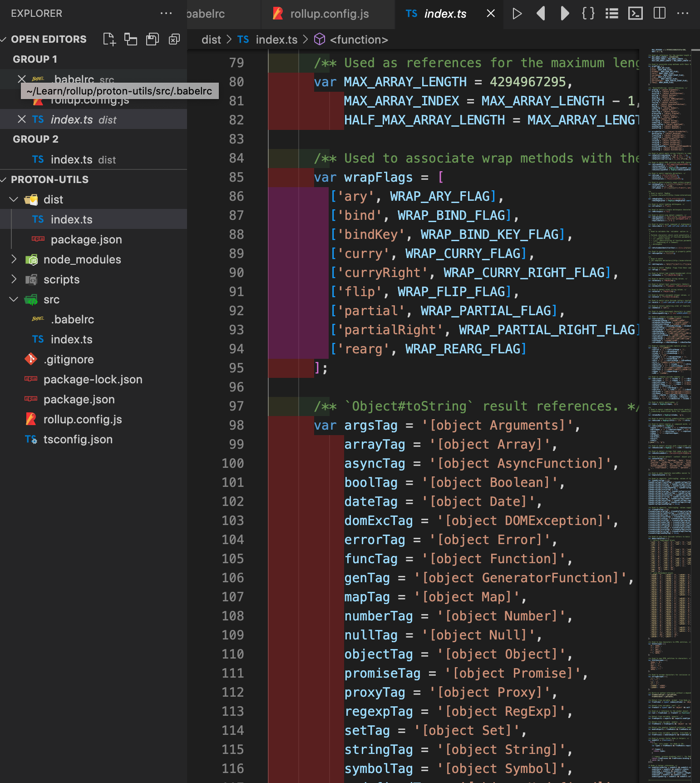Open the terminal icon in toolbar
Image resolution: width=700 pixels, height=783 pixels.
(x=636, y=14)
